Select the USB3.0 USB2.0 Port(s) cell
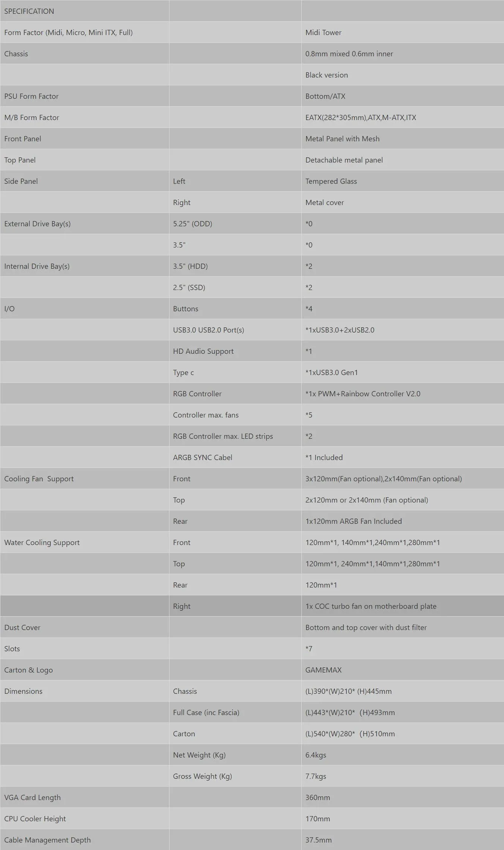 235,330
